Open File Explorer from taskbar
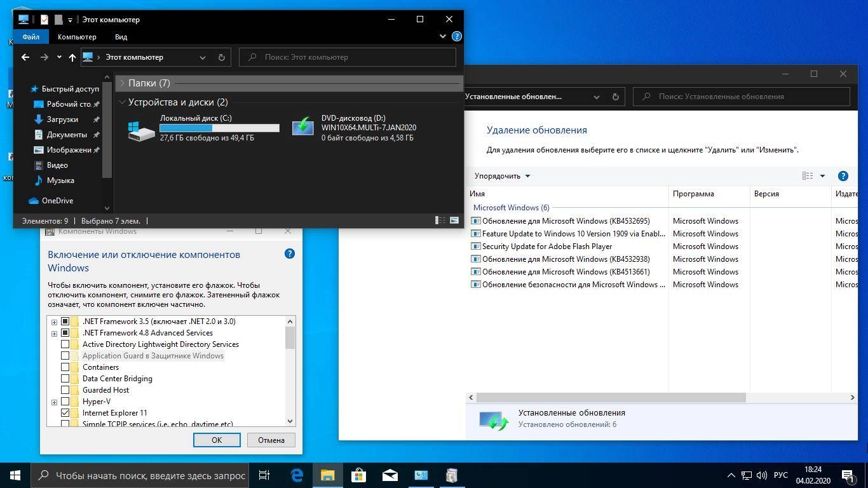Screen dimensions: 868x488 [x=328, y=475]
